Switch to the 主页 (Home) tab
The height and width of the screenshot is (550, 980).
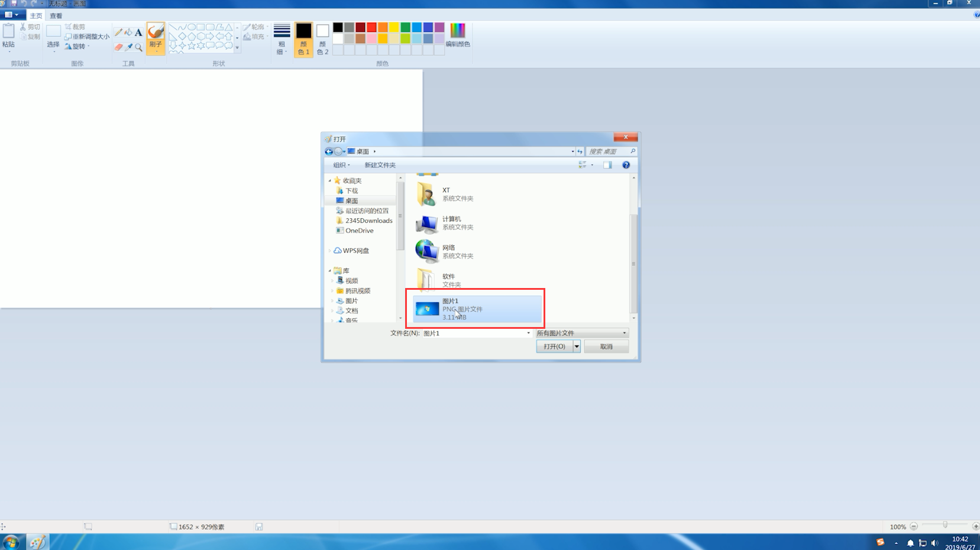click(x=35, y=16)
